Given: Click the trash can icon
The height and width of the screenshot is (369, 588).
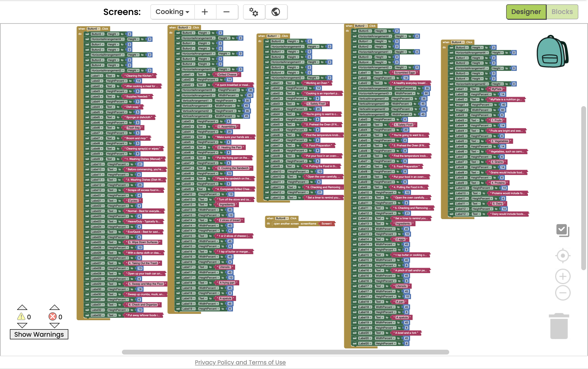Looking at the screenshot, I should (x=559, y=326).
